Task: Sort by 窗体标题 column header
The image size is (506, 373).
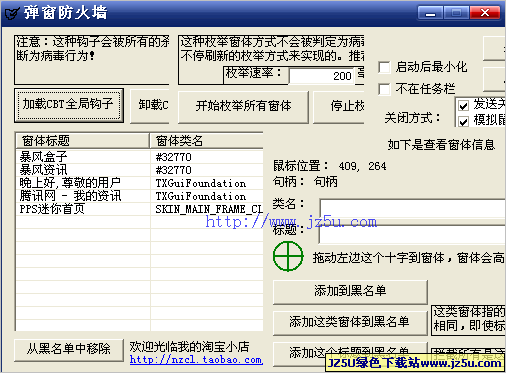Action: tap(82, 141)
